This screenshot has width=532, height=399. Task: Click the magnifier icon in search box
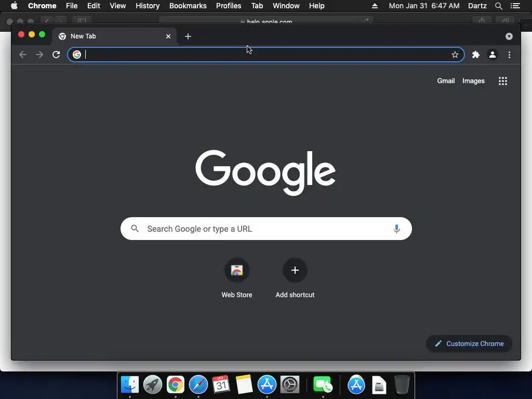(135, 229)
